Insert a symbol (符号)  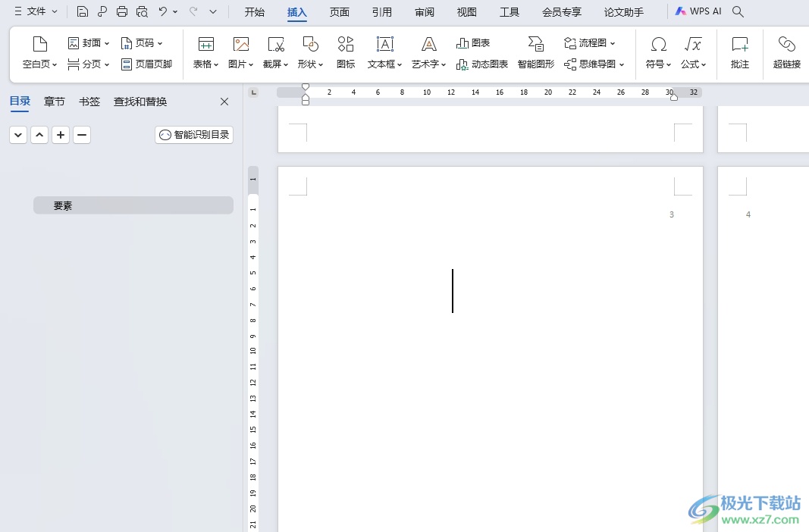658,52
